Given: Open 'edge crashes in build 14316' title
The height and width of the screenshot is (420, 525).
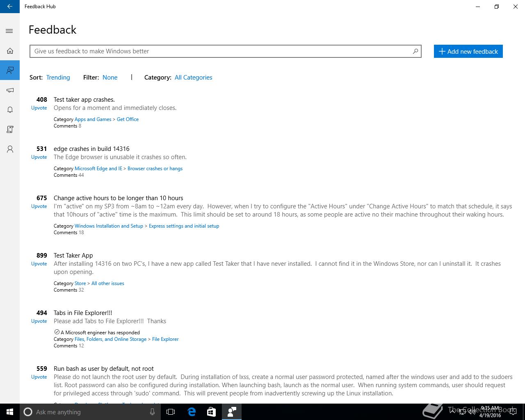Looking at the screenshot, I should [x=91, y=149].
